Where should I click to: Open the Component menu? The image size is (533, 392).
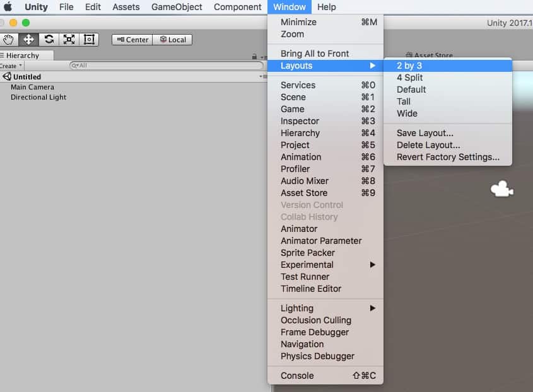(238, 7)
